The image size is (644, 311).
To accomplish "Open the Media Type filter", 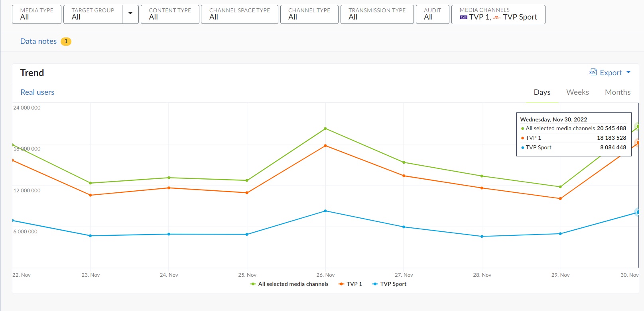I will pyautogui.click(x=37, y=14).
